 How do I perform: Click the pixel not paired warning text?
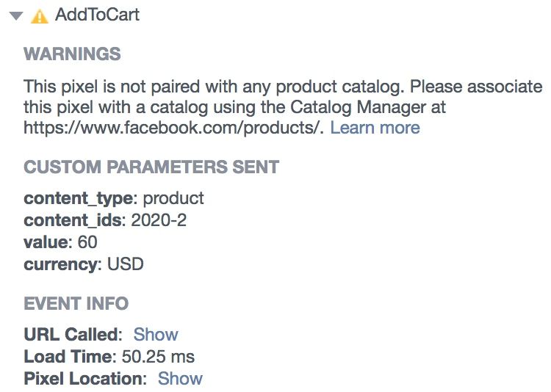[x=283, y=107]
